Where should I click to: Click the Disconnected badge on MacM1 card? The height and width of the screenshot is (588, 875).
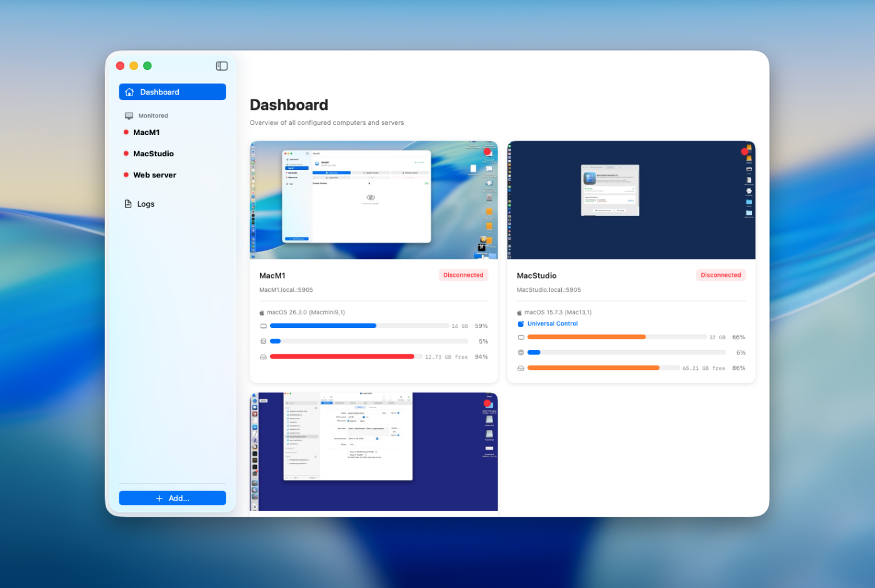pos(463,275)
